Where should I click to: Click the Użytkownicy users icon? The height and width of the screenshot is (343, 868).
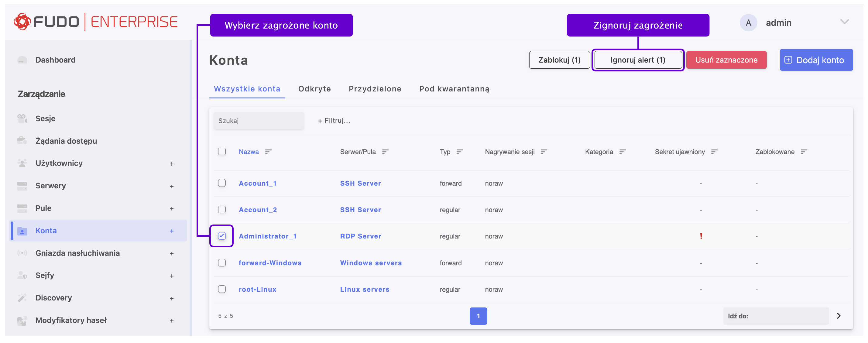[x=22, y=163]
